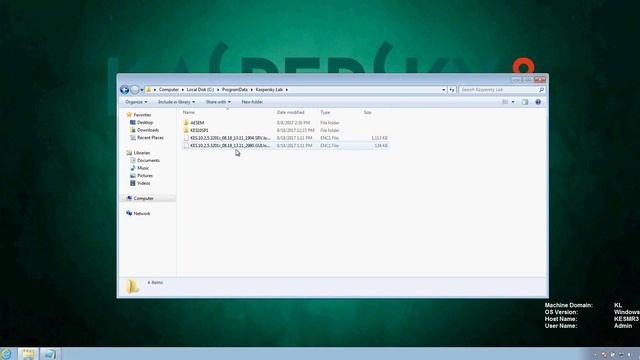Open Desktop in the Favorites list
Image resolution: width=640 pixels, height=360 pixels.
tap(145, 122)
